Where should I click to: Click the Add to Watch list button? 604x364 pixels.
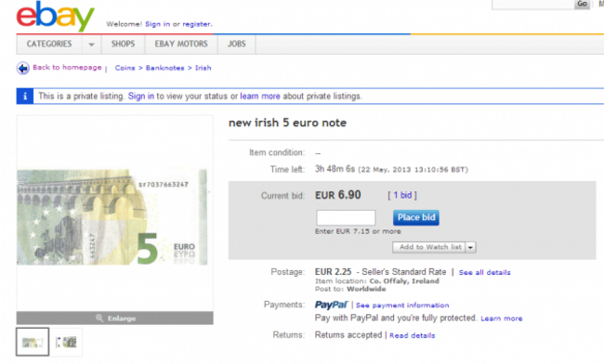pos(429,247)
